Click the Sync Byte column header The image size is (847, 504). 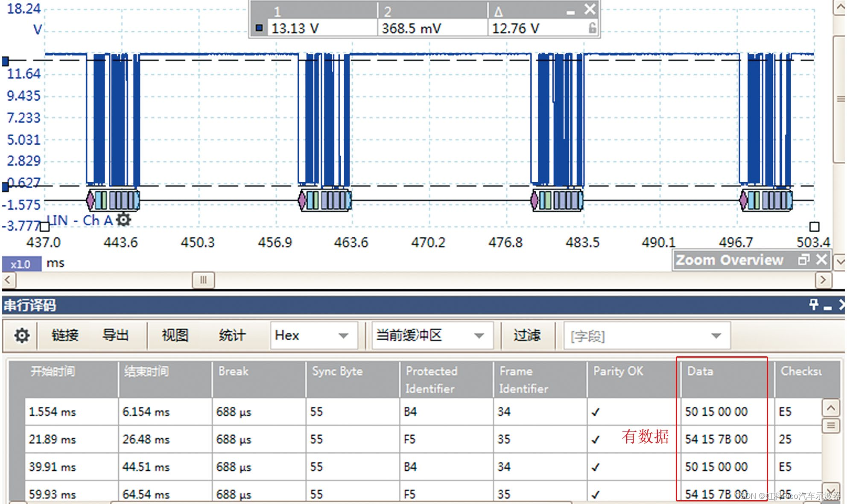pos(353,379)
